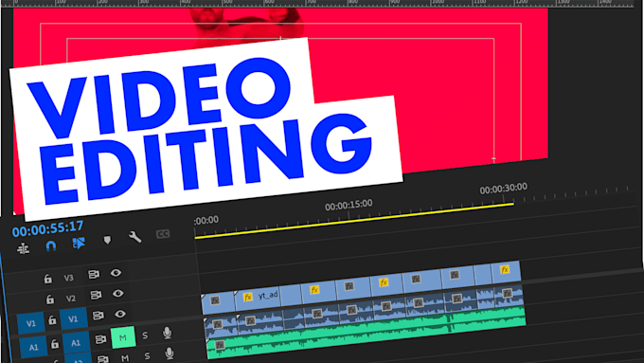The width and height of the screenshot is (644, 363).
Task: Click the V1 source patch button
Action: [x=31, y=323]
